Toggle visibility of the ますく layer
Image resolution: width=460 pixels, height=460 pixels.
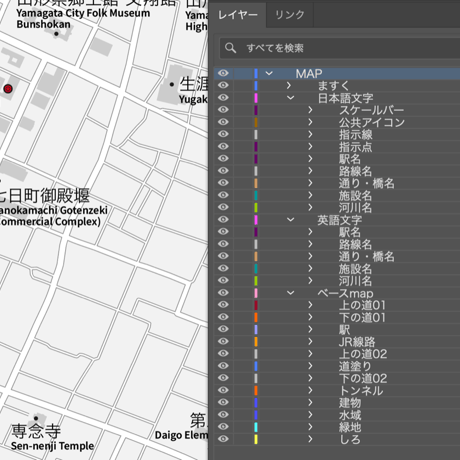(223, 85)
